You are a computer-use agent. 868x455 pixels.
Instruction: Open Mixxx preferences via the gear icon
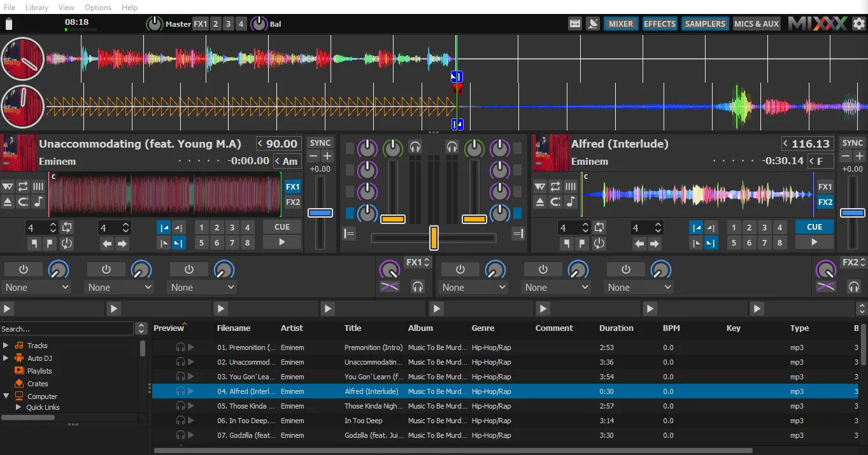(x=860, y=24)
